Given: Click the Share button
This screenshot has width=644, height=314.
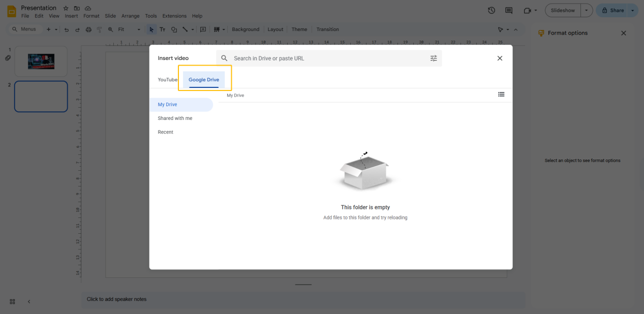Looking at the screenshot, I should (614, 10).
